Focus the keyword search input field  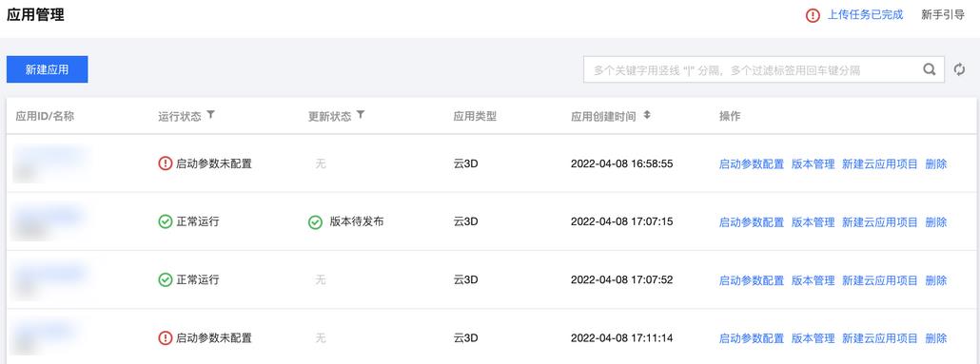(750, 69)
